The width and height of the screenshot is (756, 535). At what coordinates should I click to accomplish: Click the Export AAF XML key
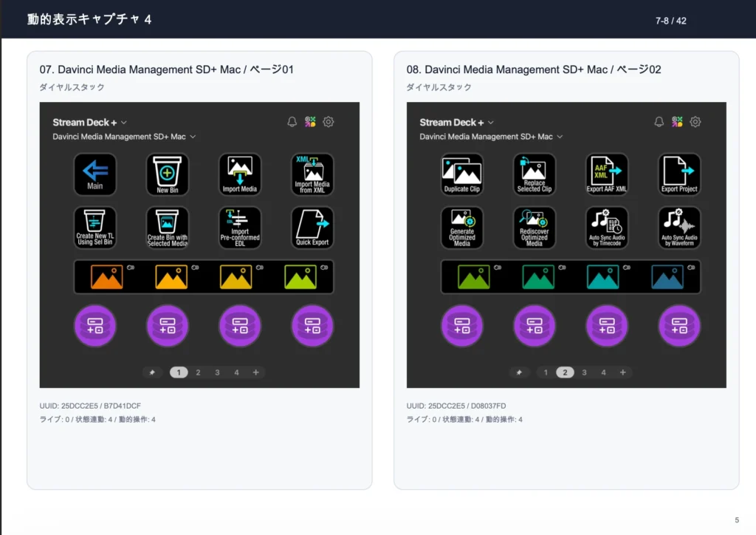click(x=607, y=174)
